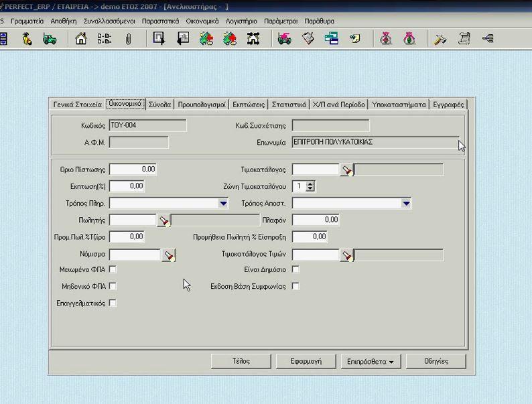The height and width of the screenshot is (404, 532).
Task: Expand the Τρόπος Πληρ. dropdown
Action: [x=223, y=204]
